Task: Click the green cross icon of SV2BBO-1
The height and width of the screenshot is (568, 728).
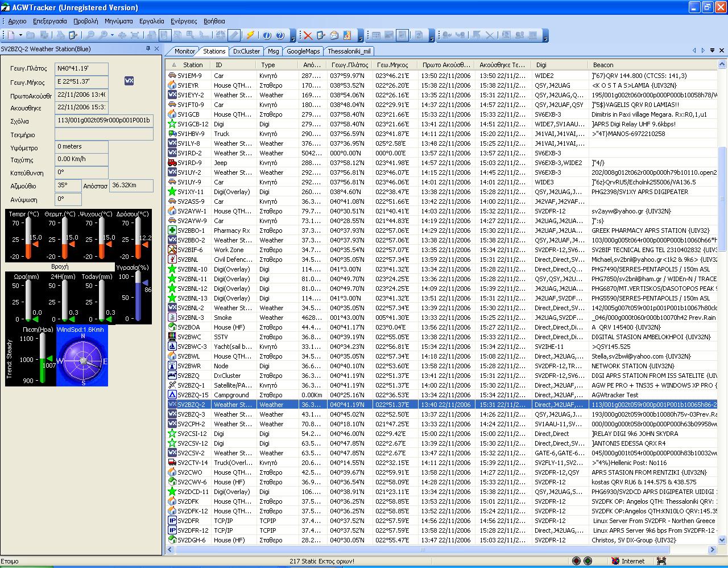Action: coord(172,231)
